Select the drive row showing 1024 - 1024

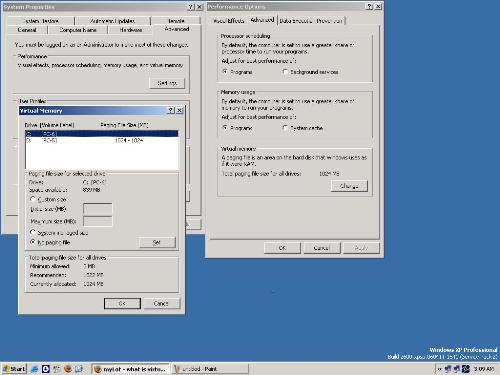[x=102, y=140]
